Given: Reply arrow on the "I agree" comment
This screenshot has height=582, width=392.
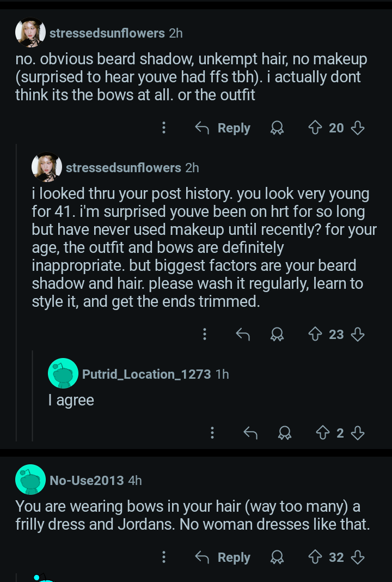Looking at the screenshot, I should (x=250, y=433).
